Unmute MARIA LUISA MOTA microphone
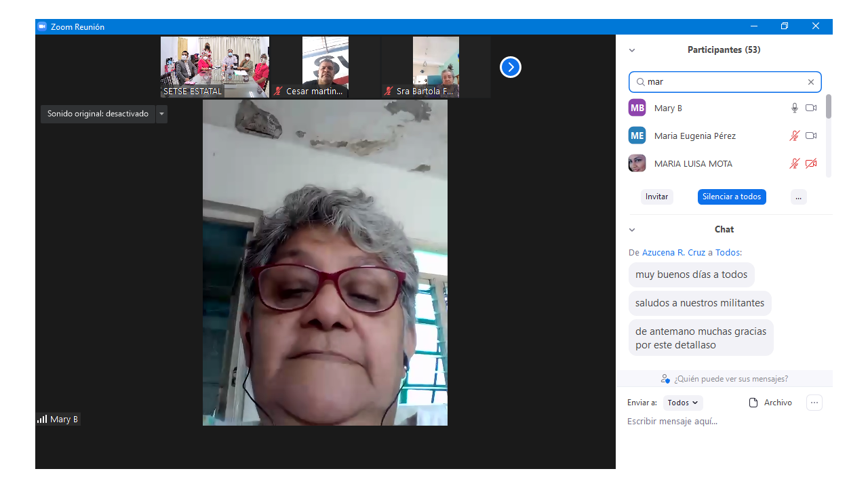Image resolution: width=868 pixels, height=488 pixels. click(795, 163)
